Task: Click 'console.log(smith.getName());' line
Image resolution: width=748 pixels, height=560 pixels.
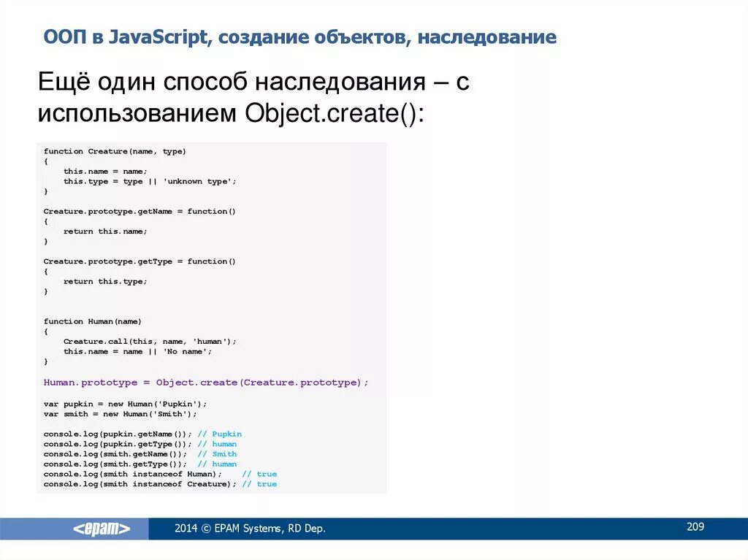Action: coord(115,454)
